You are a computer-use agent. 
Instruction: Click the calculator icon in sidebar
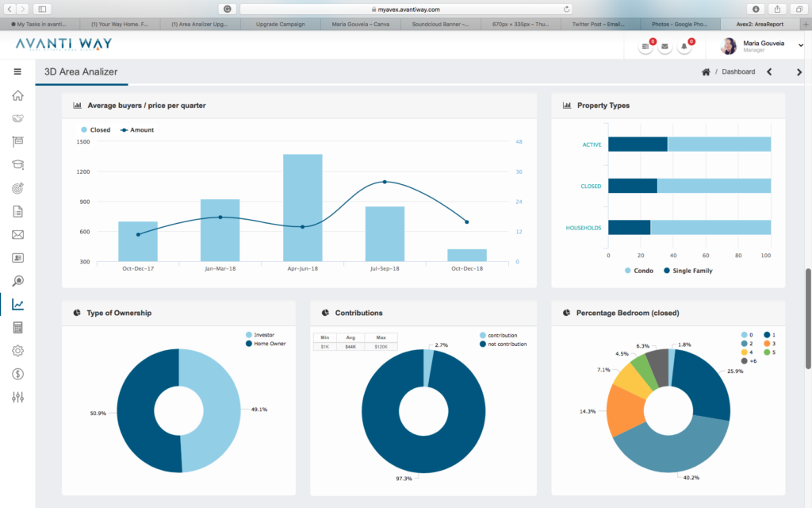(17, 328)
